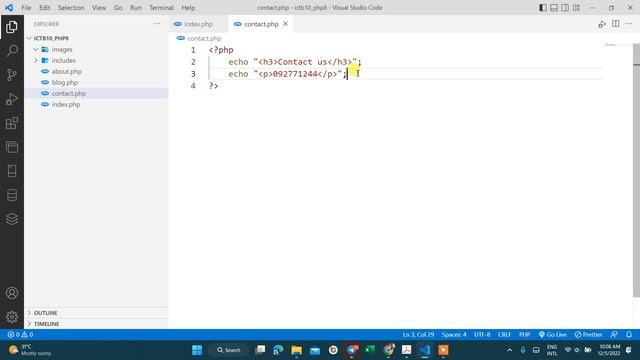
Task: Show hidden system tray icons
Action: click(509, 350)
